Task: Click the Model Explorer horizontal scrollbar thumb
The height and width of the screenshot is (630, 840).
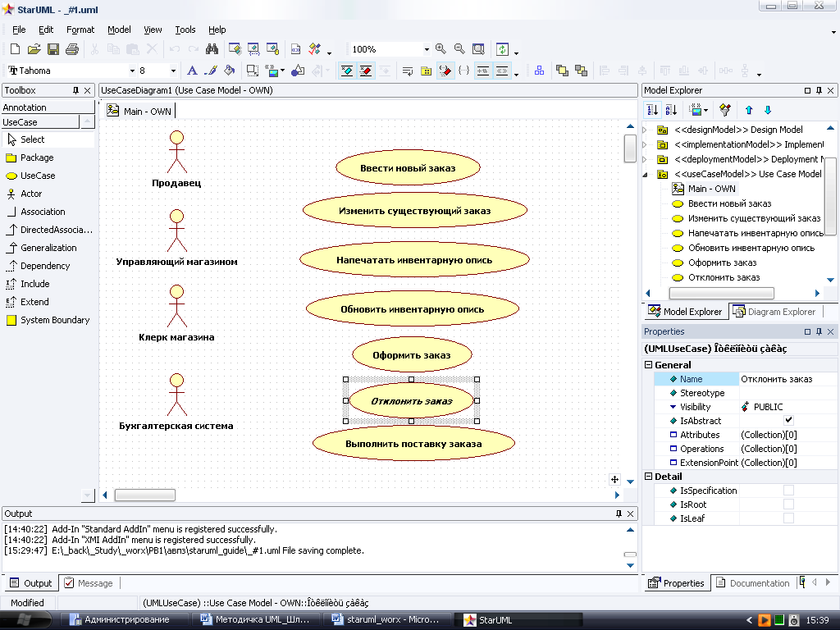Action: 722,293
